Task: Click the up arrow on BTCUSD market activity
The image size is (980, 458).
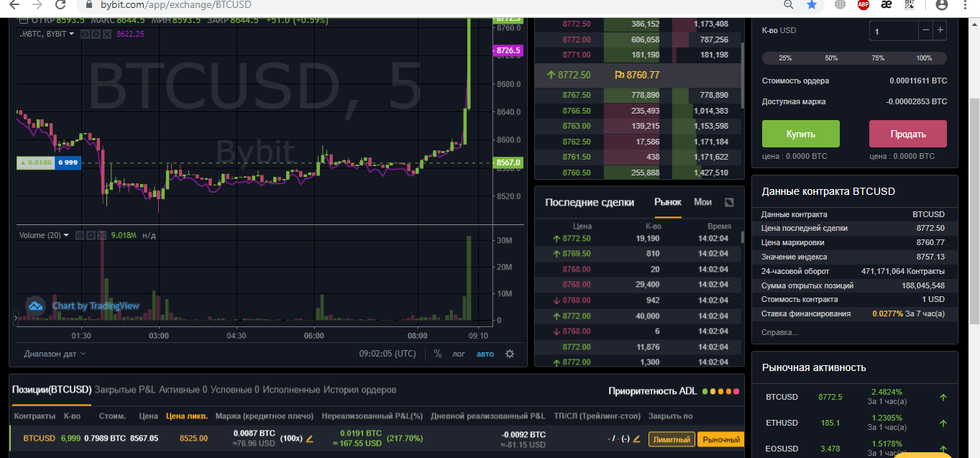Action: tap(943, 397)
